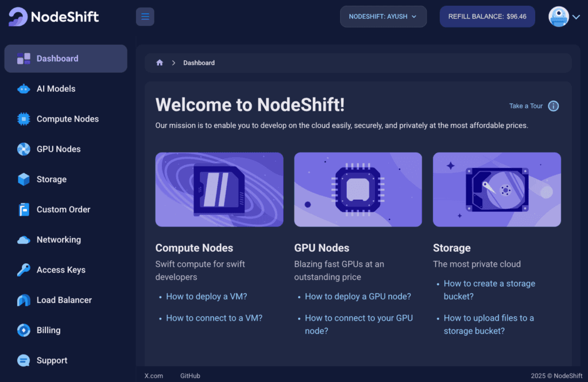588x382 pixels.
Task: Open 'How to create a storage bucket?' link
Action: point(489,290)
